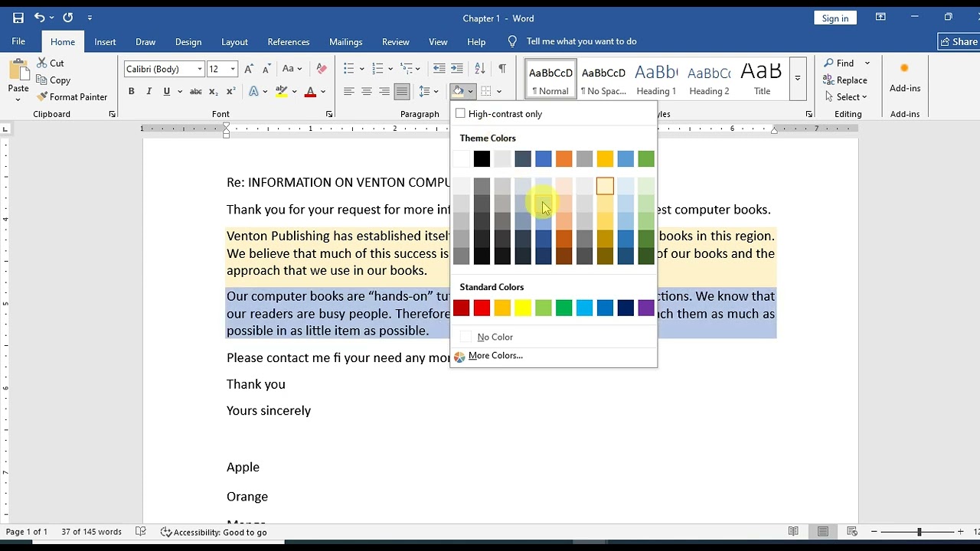
Task: Click the Share button
Action: tap(959, 41)
